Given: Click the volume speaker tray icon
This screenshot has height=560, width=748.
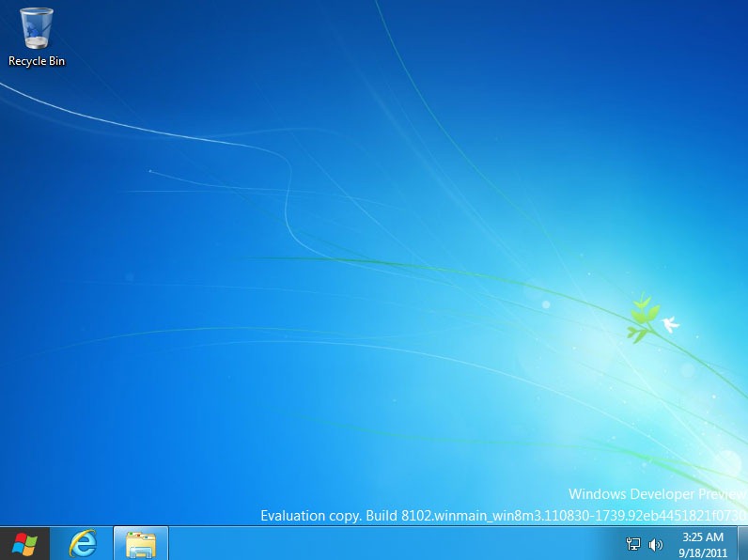Looking at the screenshot, I should (656, 544).
